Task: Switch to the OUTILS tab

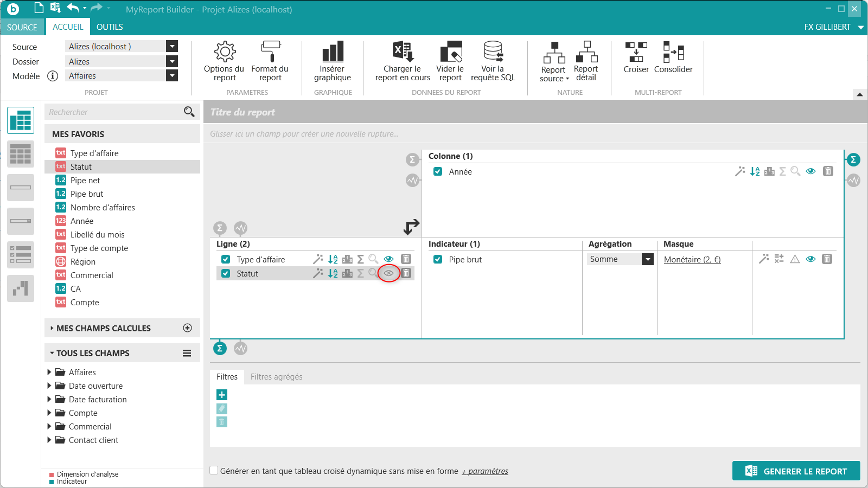Action: coord(110,27)
